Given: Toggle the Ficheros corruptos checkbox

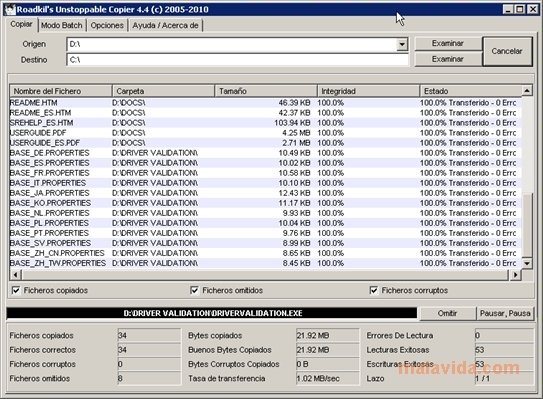Looking at the screenshot, I should pos(374,290).
